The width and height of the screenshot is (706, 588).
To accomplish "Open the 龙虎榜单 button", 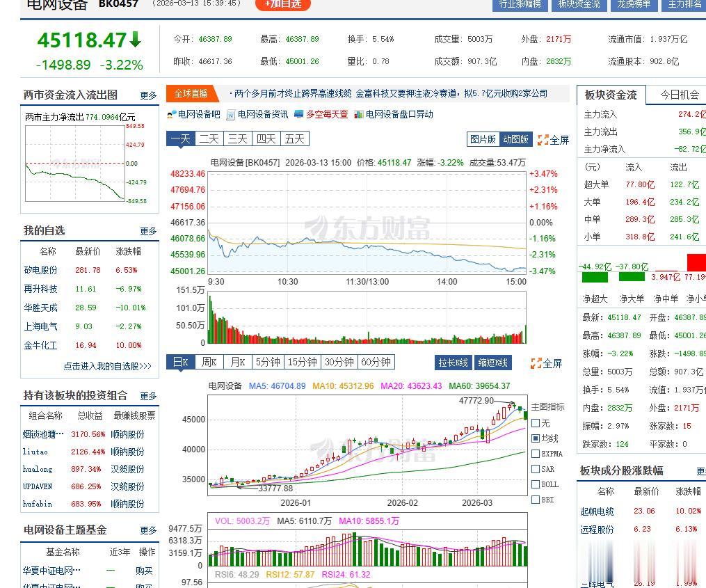I will click(634, 4).
